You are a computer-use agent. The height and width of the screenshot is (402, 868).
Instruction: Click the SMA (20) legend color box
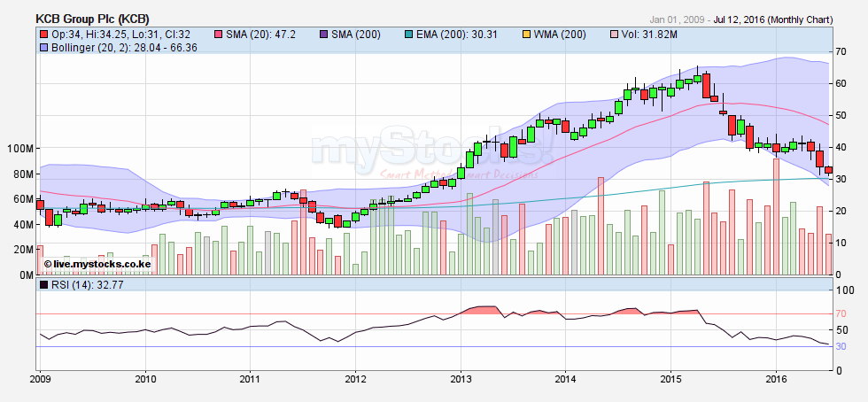219,34
